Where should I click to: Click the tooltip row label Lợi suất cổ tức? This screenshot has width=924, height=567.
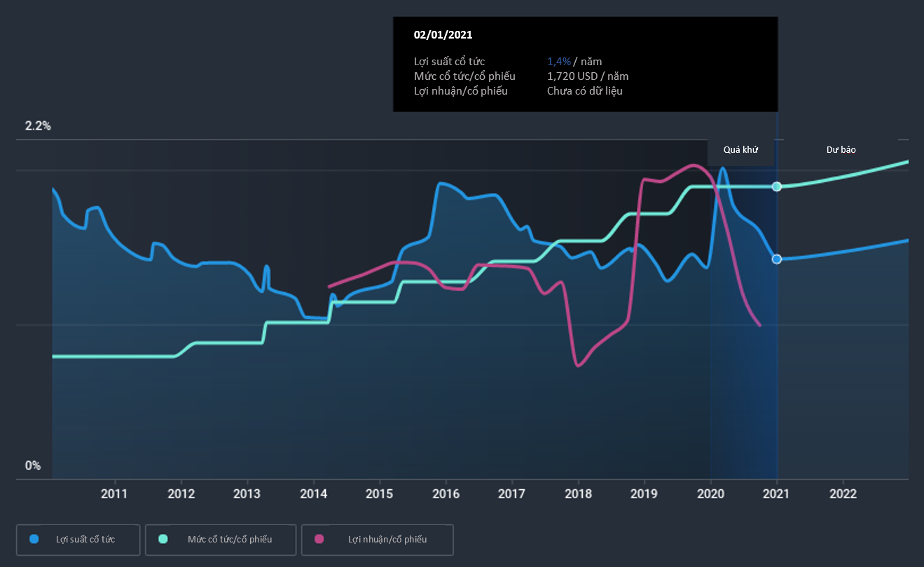pos(449,62)
